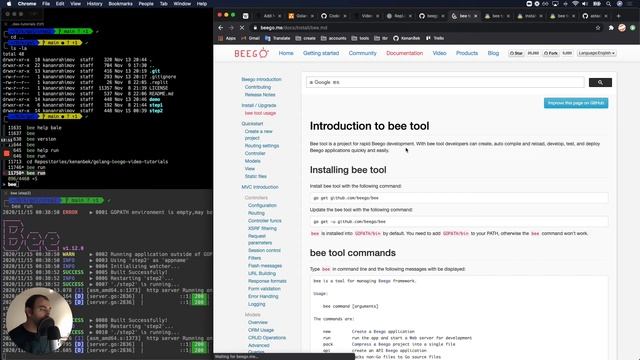This screenshot has width=640, height=360.
Task: Open Form validation in sidebar
Action: 264,289
